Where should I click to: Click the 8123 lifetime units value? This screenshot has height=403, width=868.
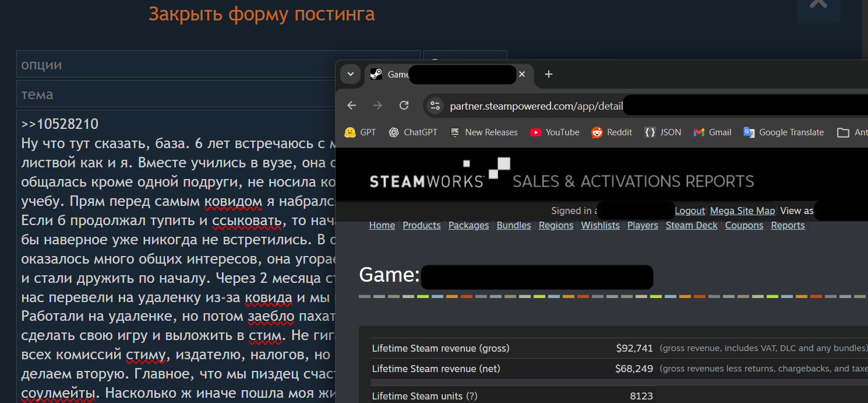coord(641,396)
